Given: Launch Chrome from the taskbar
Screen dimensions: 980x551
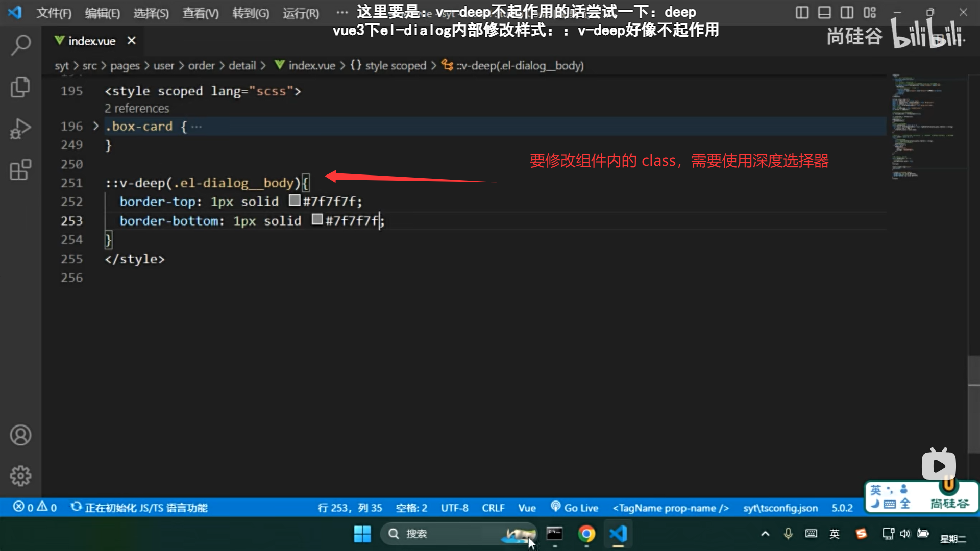Looking at the screenshot, I should [x=586, y=534].
